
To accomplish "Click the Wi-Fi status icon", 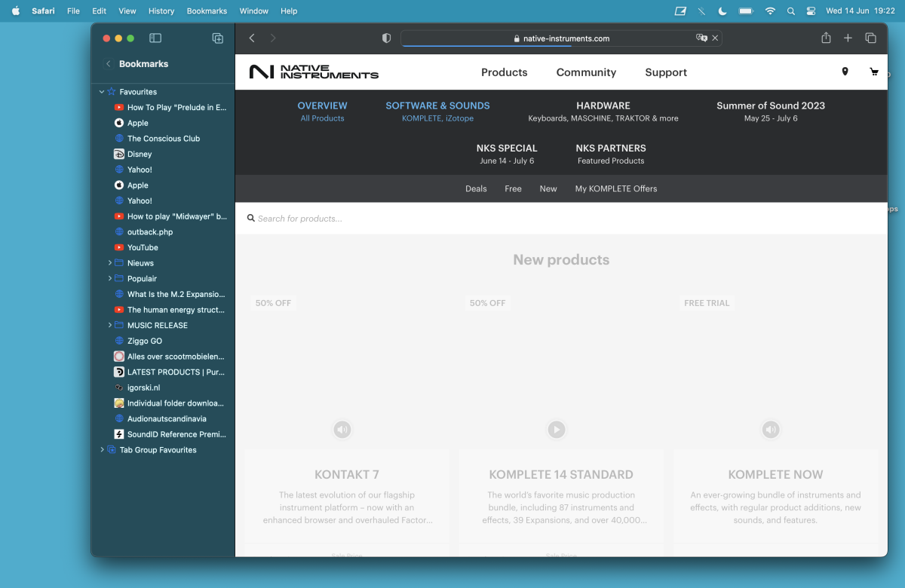I will (x=770, y=11).
